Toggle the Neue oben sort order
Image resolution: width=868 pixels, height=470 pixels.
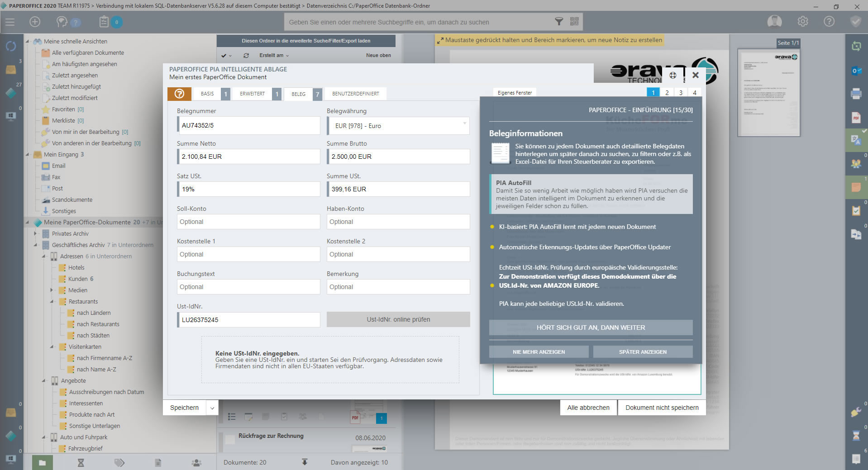click(378, 55)
